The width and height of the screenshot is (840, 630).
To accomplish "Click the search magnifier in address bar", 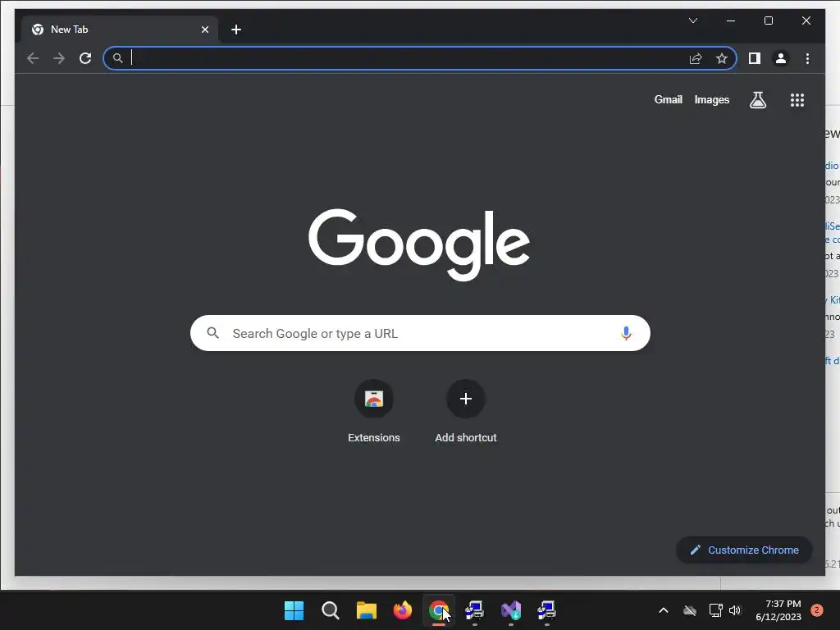I will 118,58.
